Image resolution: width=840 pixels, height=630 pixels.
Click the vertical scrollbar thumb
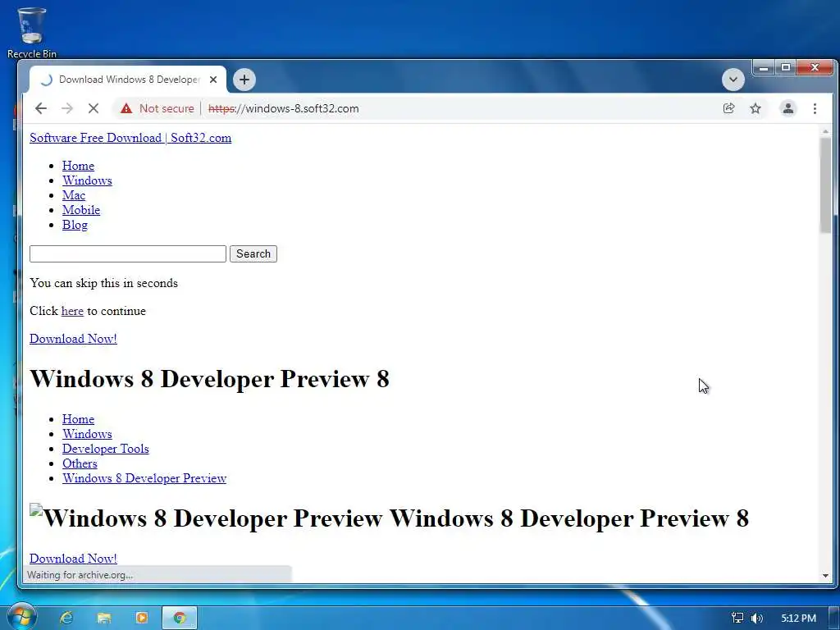(x=825, y=185)
